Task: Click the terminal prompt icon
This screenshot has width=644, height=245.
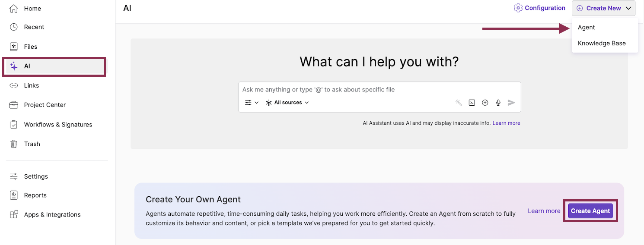Action: pos(472,103)
